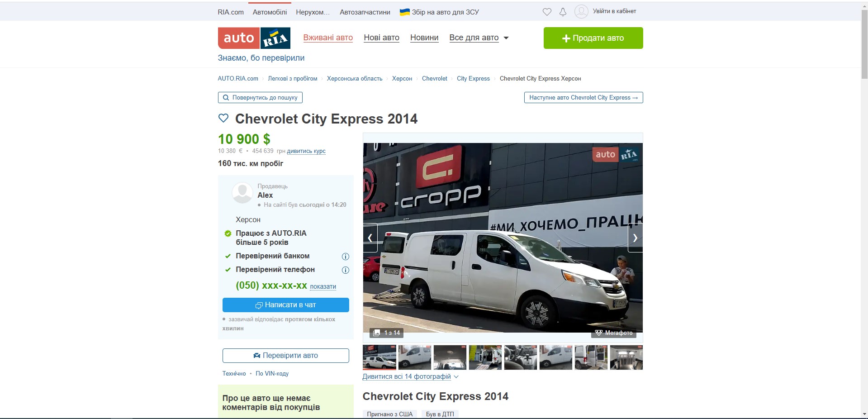Click Написати в чат button
The width and height of the screenshot is (868, 419).
click(285, 305)
